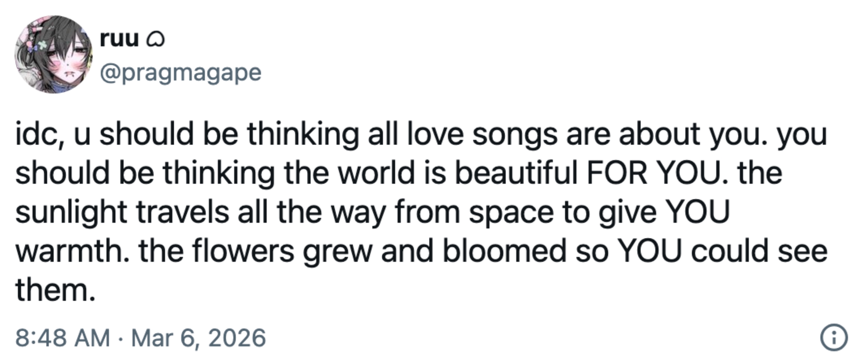This screenshot has height=361, width=868.
Task: Click the word sunlight in the tweet
Action: click(x=71, y=212)
